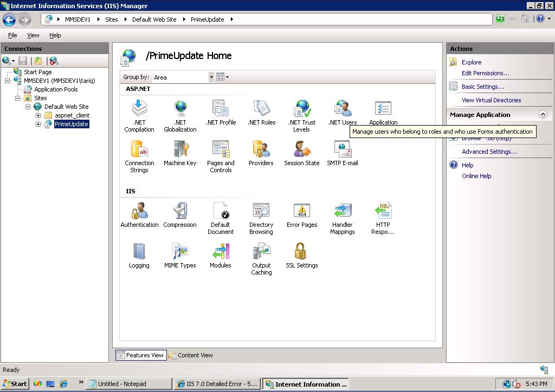Open the MIME Types feature
The width and height of the screenshot is (555, 392).
coord(180,255)
